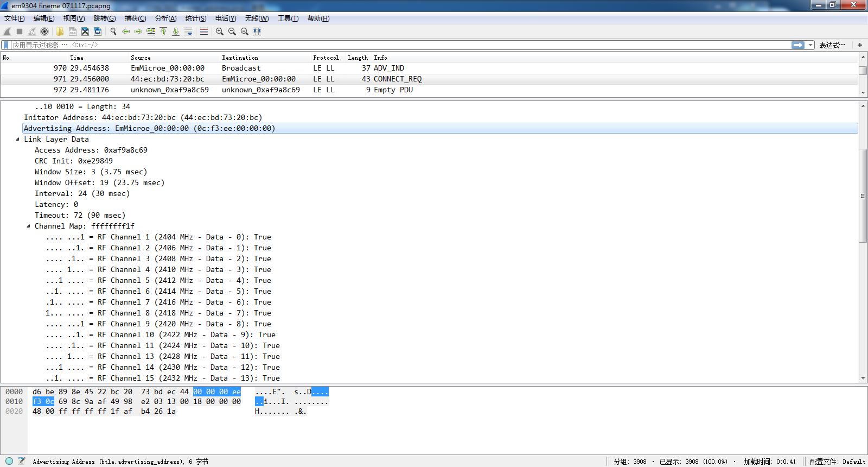Reload the capture file icon
Image resolution: width=868 pixels, height=467 pixels.
coord(98,31)
